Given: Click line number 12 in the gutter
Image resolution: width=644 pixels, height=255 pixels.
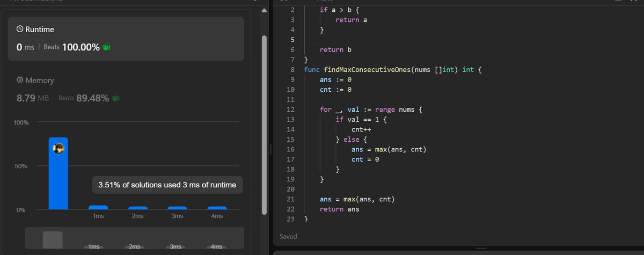Looking at the screenshot, I should coord(291,110).
